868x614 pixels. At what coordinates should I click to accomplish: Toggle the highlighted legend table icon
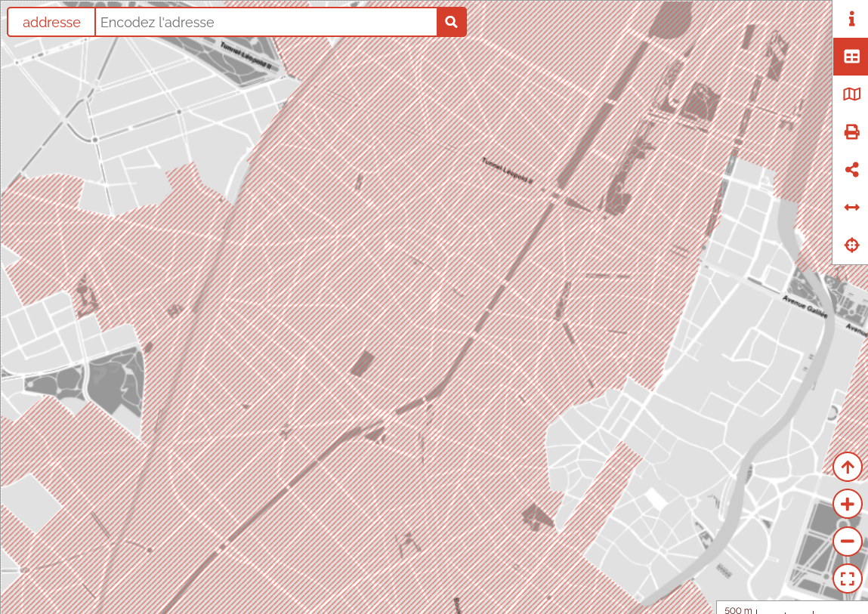pos(851,57)
